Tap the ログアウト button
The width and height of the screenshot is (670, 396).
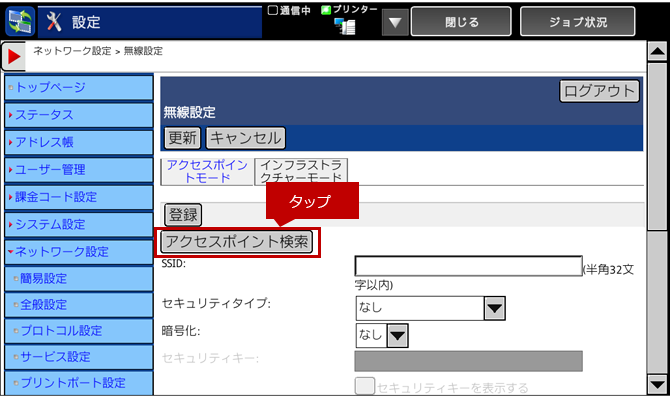tap(599, 91)
